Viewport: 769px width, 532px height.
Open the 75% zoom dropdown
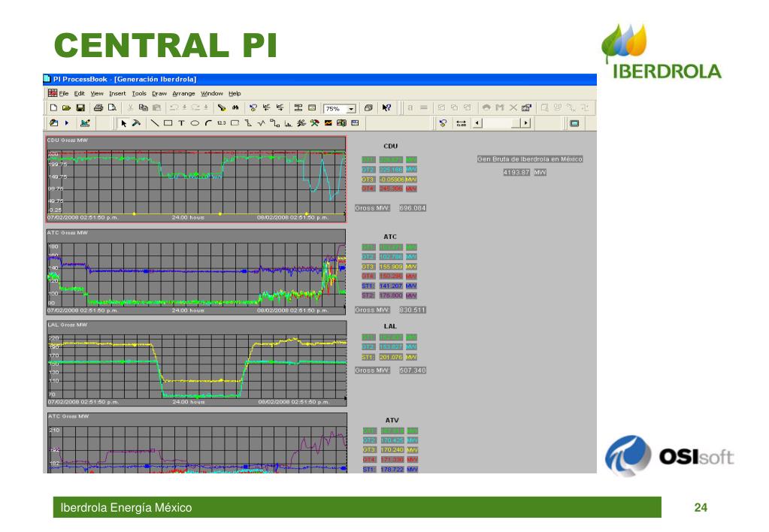point(351,109)
